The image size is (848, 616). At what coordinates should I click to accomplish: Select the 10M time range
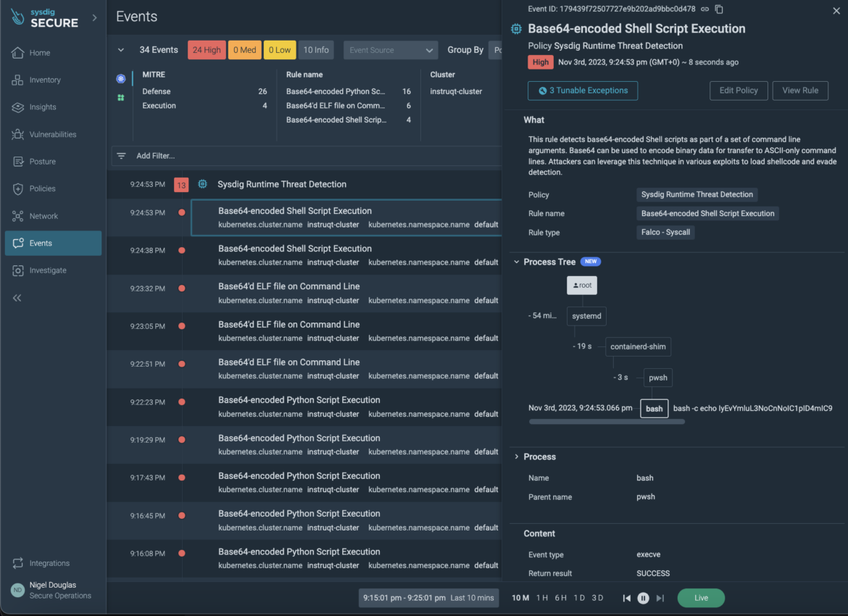(x=520, y=598)
